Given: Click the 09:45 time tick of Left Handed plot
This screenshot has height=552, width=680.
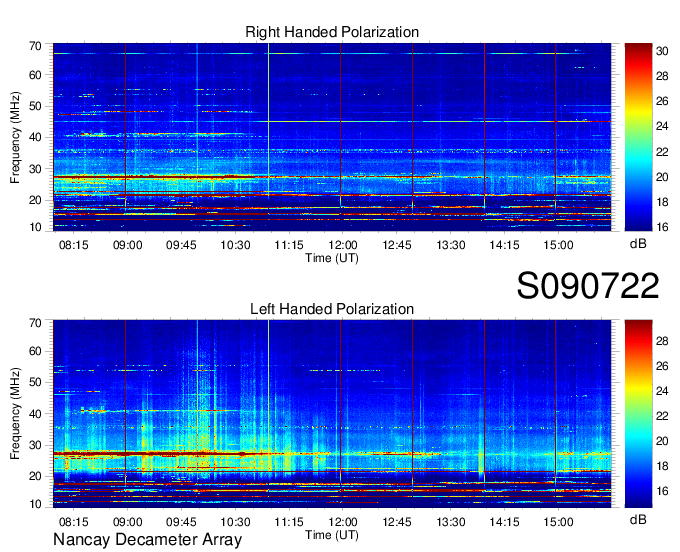Looking at the screenshot, I should (181, 522).
